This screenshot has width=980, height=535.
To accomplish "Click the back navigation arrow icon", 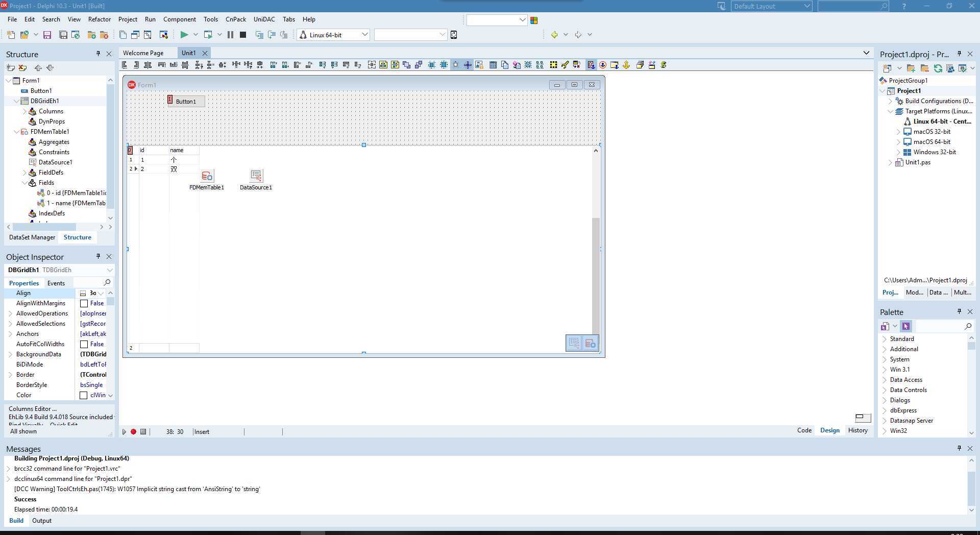I will (x=554, y=35).
